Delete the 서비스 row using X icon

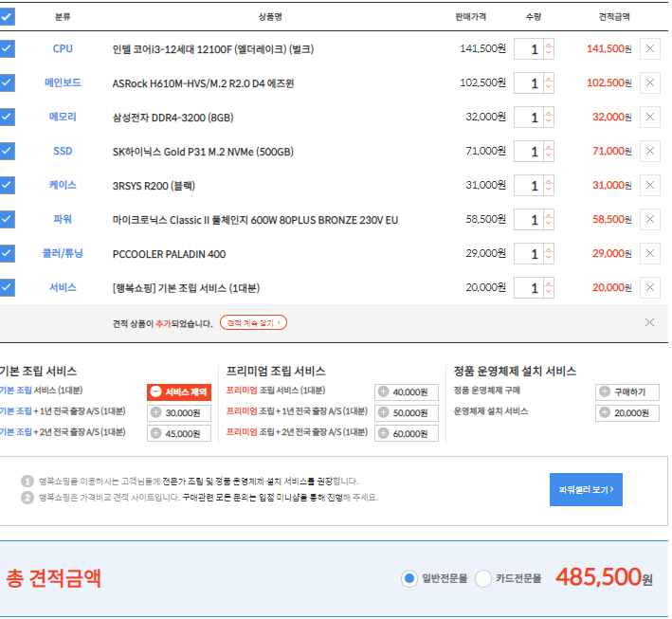tap(649, 287)
